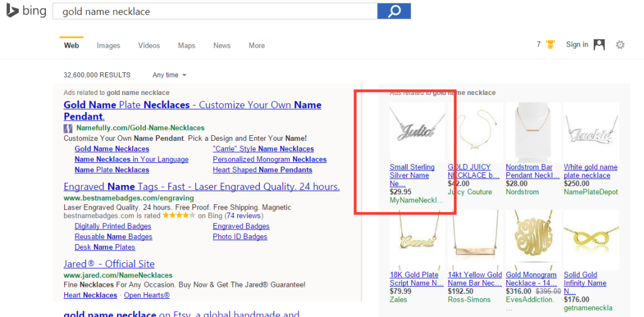Open 14kt Yellow Gold Name Bar link
Viewport: 644px width, 317px height.
coord(475,279)
